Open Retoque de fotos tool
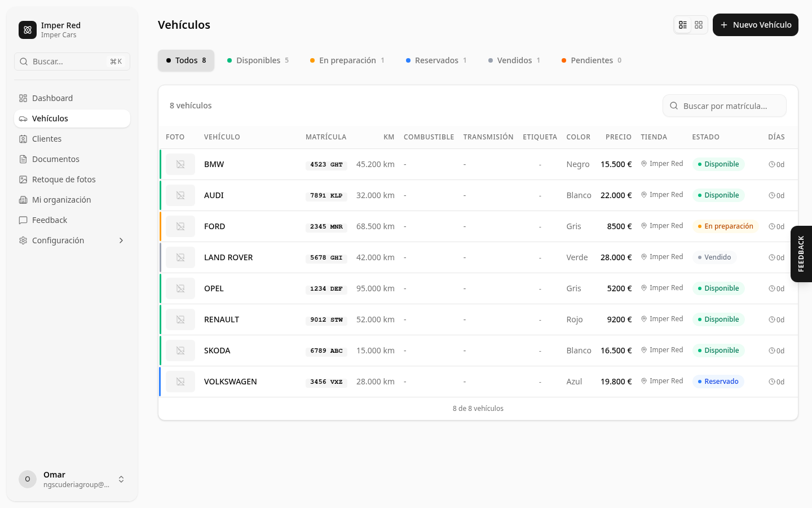 (x=64, y=179)
